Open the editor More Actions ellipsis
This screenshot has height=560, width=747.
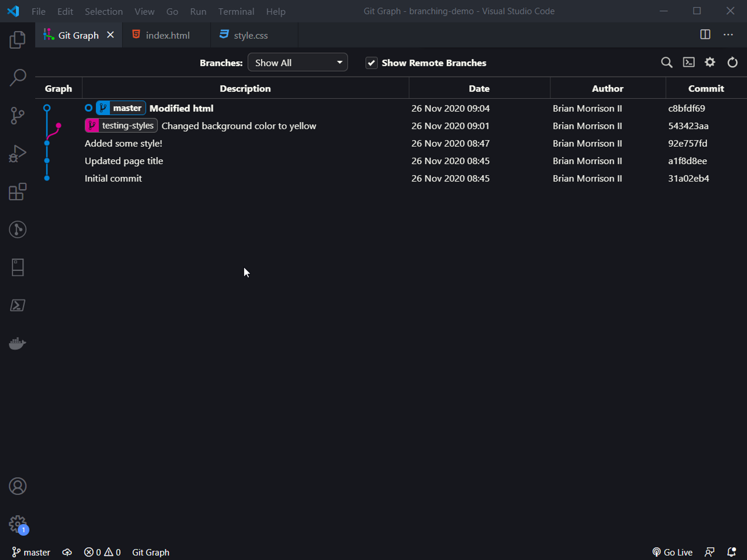click(728, 34)
